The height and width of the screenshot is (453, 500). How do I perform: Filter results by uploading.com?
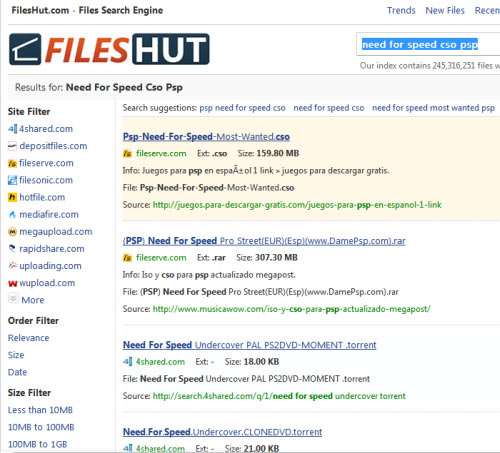pyautogui.click(x=50, y=266)
